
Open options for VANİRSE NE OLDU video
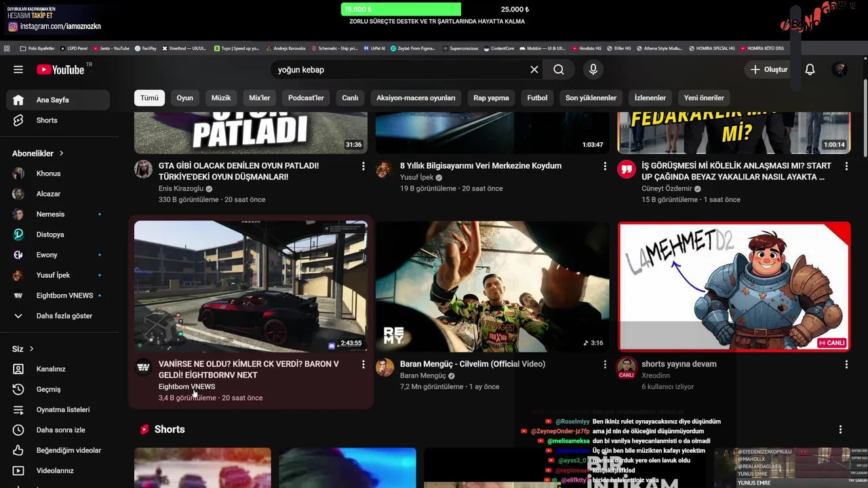[x=363, y=365]
